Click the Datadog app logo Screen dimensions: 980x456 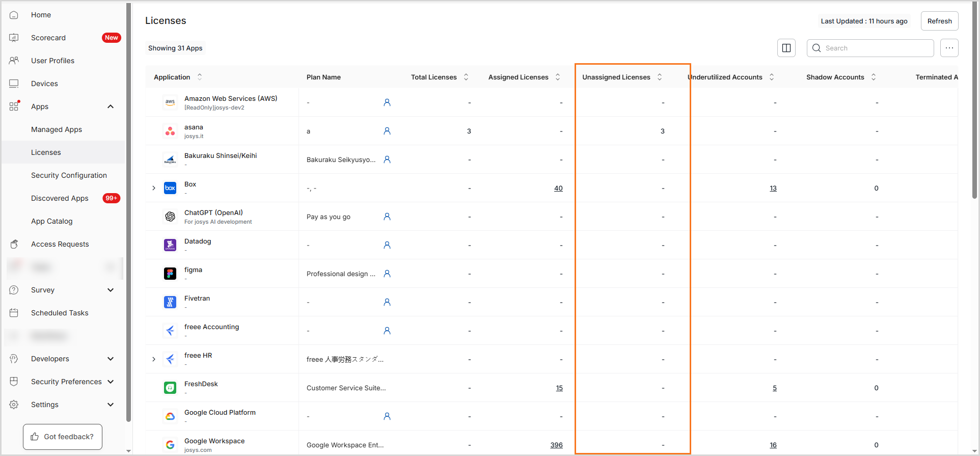pos(170,245)
